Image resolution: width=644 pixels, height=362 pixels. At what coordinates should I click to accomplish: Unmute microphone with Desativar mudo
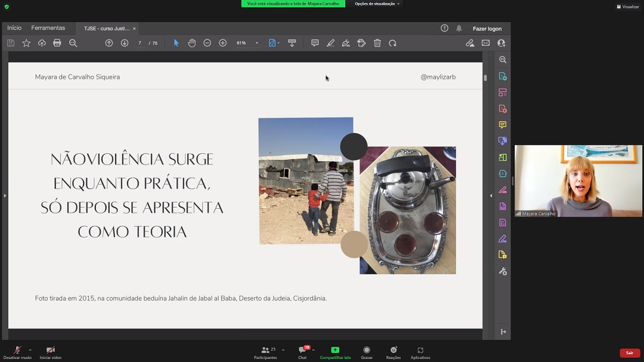coord(17,352)
